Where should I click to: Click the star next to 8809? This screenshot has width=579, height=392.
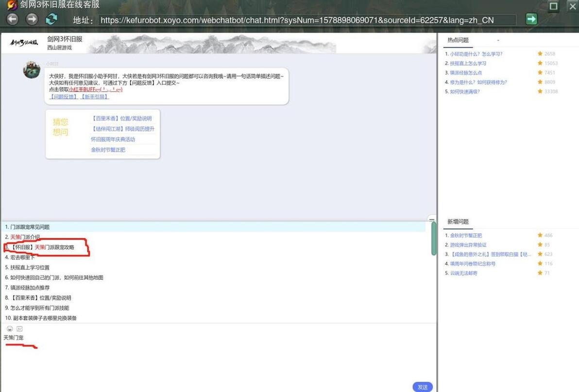point(540,82)
